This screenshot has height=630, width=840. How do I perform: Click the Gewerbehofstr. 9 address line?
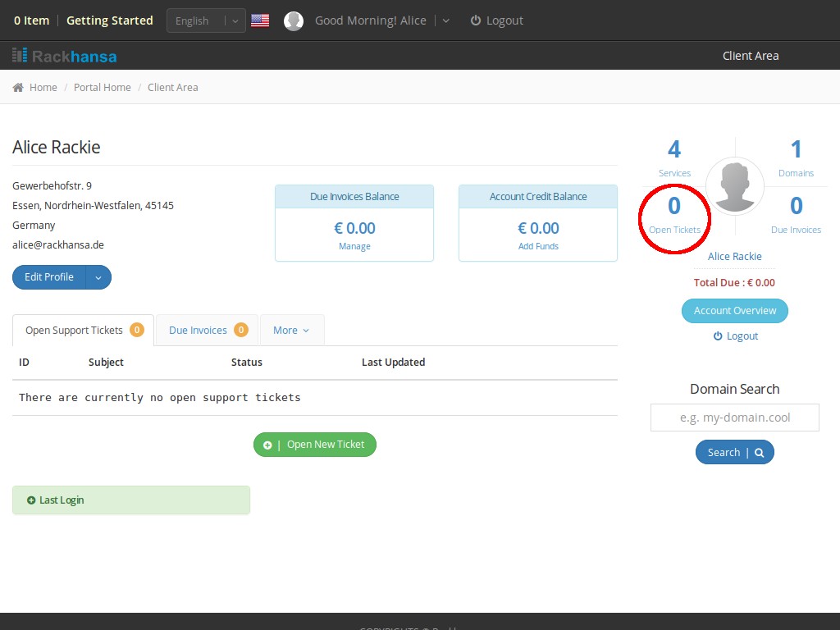pos(52,186)
